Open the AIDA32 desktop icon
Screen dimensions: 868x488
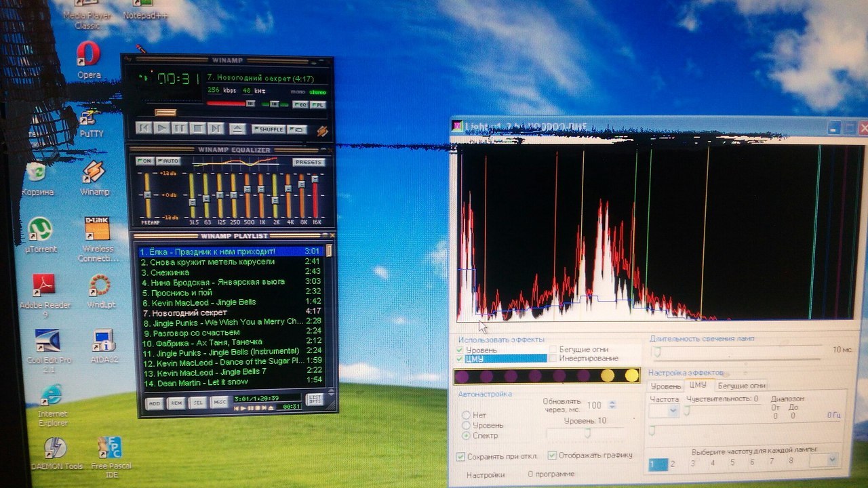[104, 346]
